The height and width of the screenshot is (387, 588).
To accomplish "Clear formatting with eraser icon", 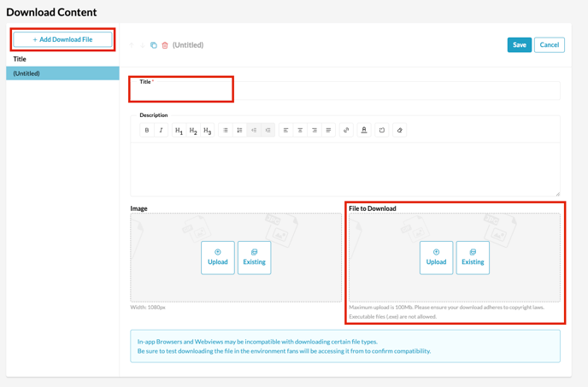I will (399, 131).
